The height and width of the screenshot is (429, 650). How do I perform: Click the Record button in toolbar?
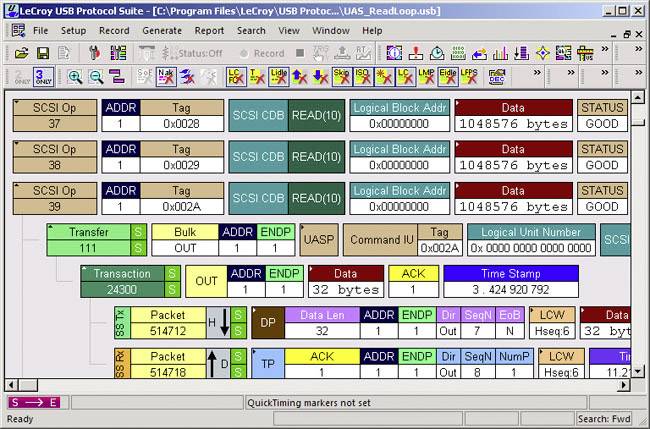[262, 53]
